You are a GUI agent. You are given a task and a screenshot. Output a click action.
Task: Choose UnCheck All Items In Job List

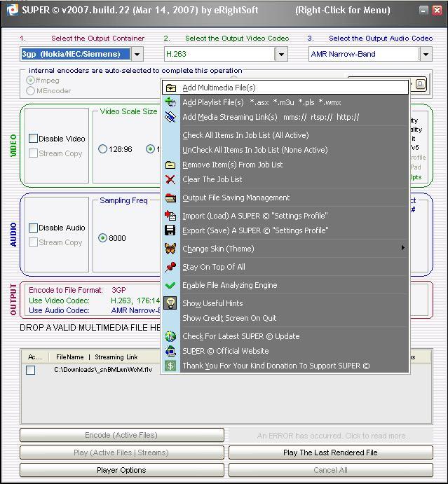click(285, 150)
